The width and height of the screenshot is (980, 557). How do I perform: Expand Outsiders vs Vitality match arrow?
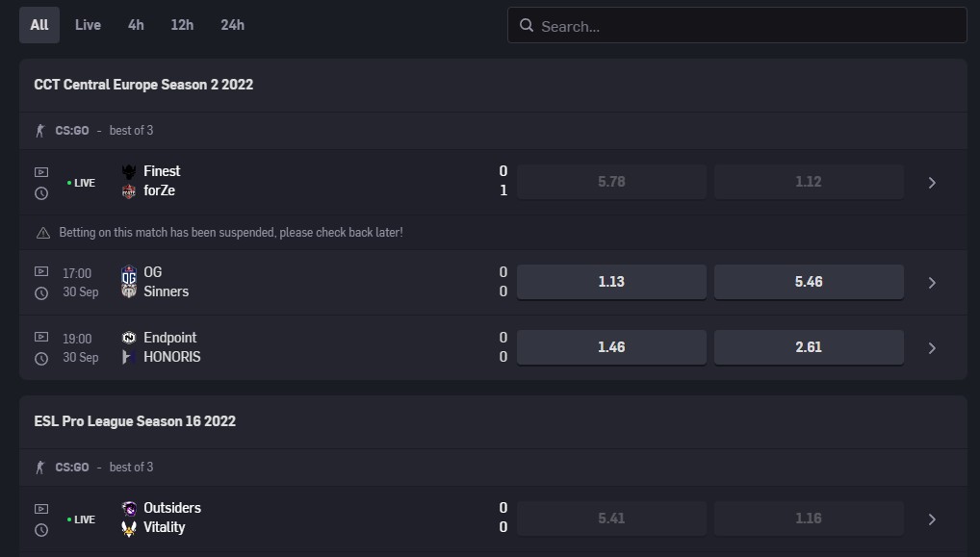(931, 519)
